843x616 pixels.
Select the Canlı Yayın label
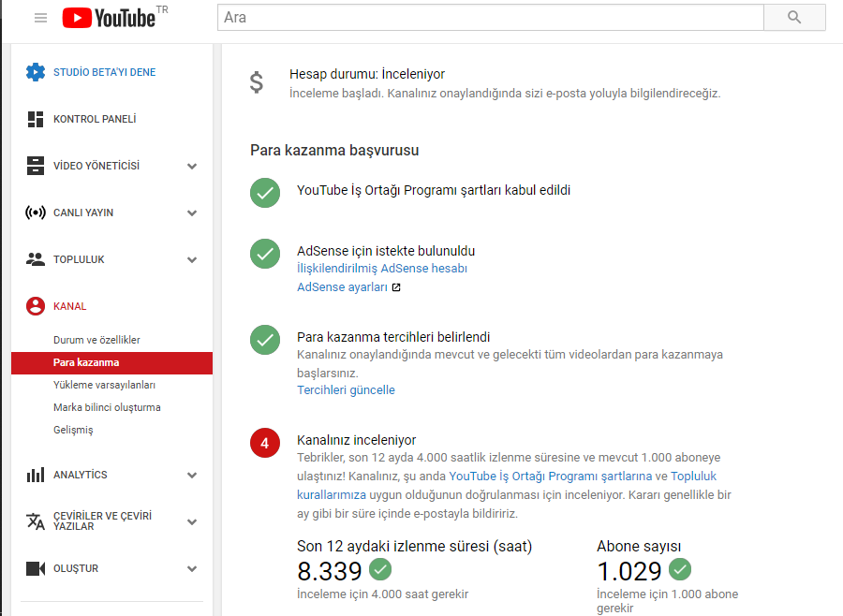(83, 213)
